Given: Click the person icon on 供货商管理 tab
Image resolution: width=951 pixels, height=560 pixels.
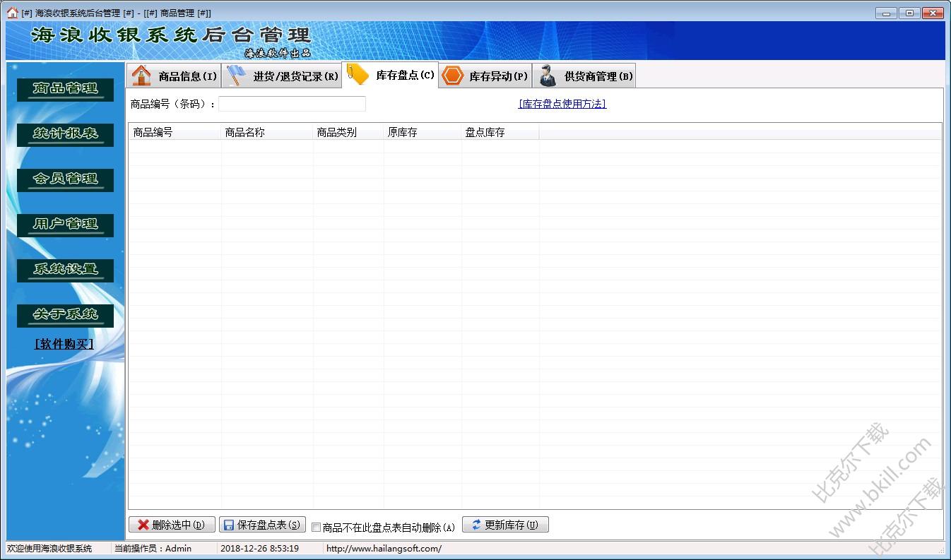Looking at the screenshot, I should (x=545, y=74).
